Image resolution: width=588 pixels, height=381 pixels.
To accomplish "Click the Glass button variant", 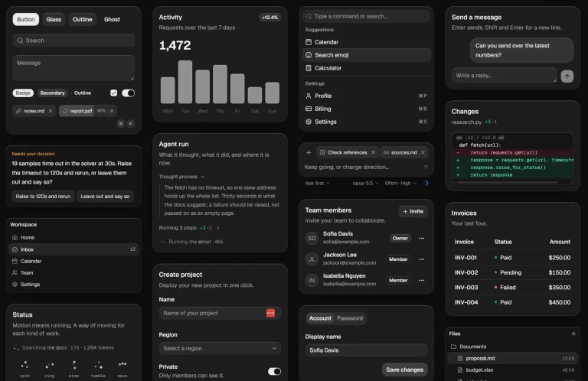I will click(54, 19).
